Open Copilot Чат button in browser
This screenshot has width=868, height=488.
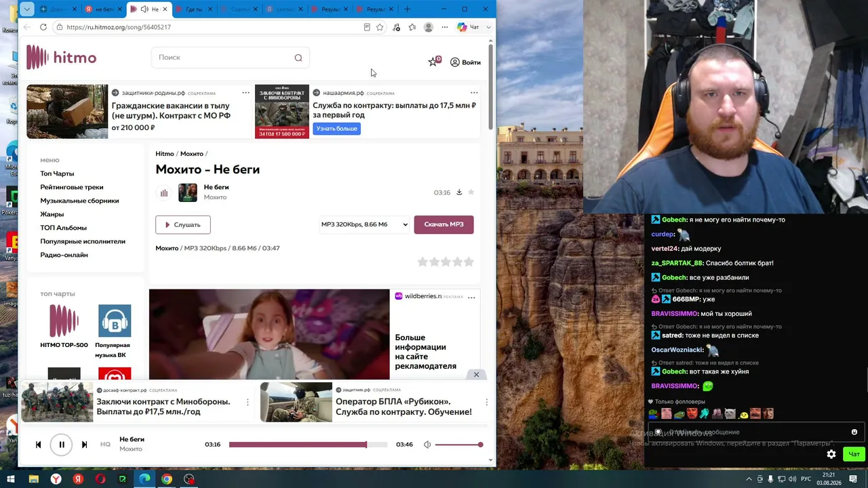coord(469,27)
